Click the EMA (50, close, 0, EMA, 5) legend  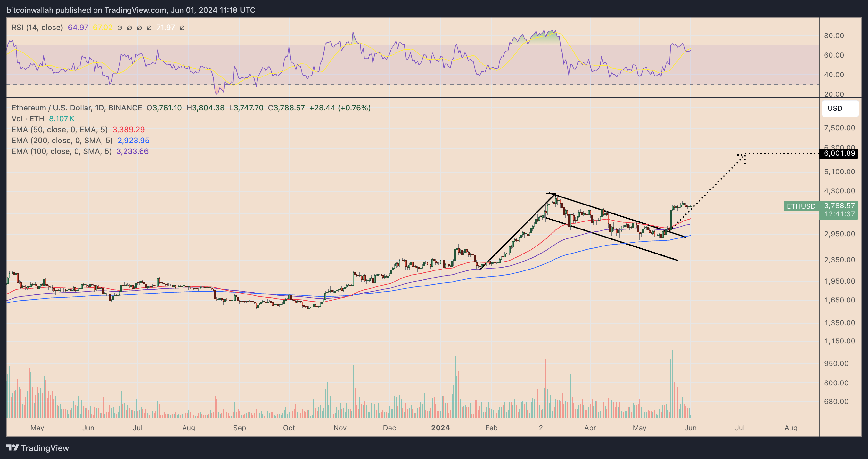pos(60,130)
